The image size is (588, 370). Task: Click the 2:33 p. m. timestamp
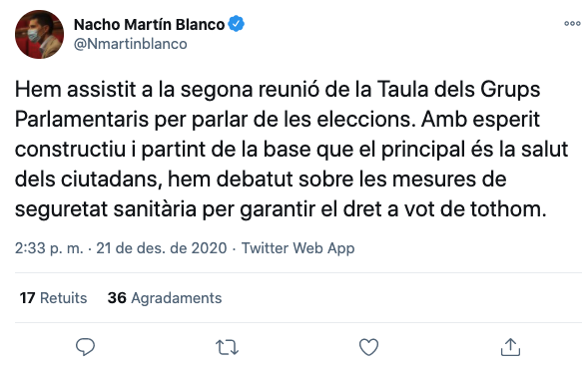coord(49,248)
